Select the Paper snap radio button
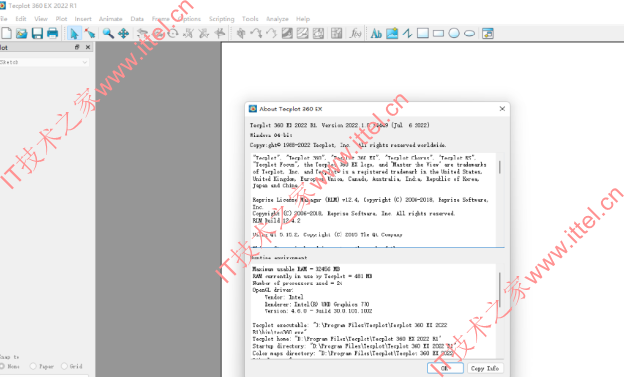624x378 pixels. click(x=33, y=366)
